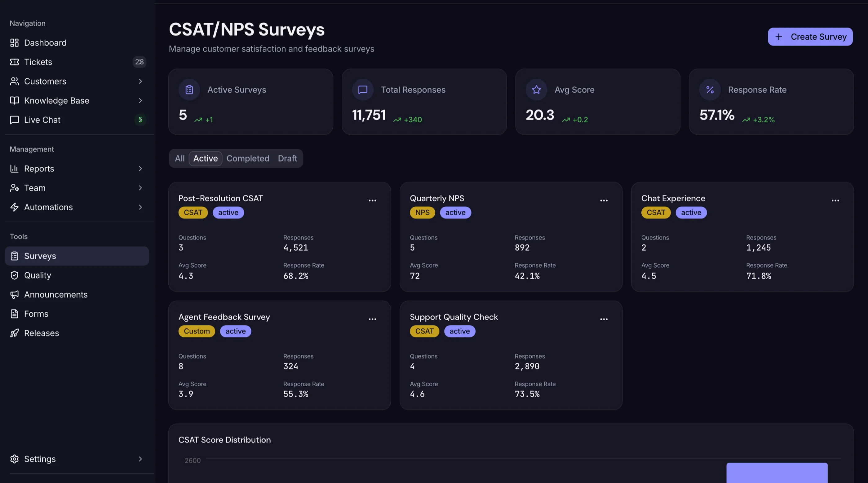Click the Live Chat bubble icon
868x483 pixels.
coord(14,120)
